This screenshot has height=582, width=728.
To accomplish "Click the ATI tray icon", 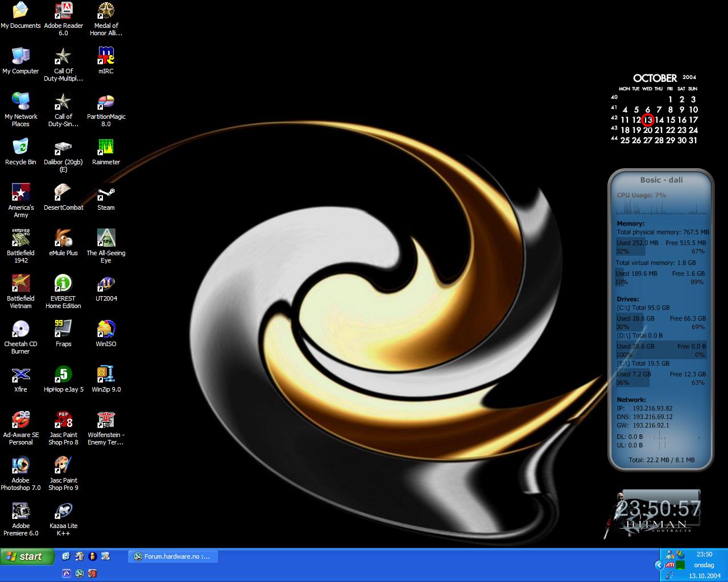I will [x=669, y=565].
